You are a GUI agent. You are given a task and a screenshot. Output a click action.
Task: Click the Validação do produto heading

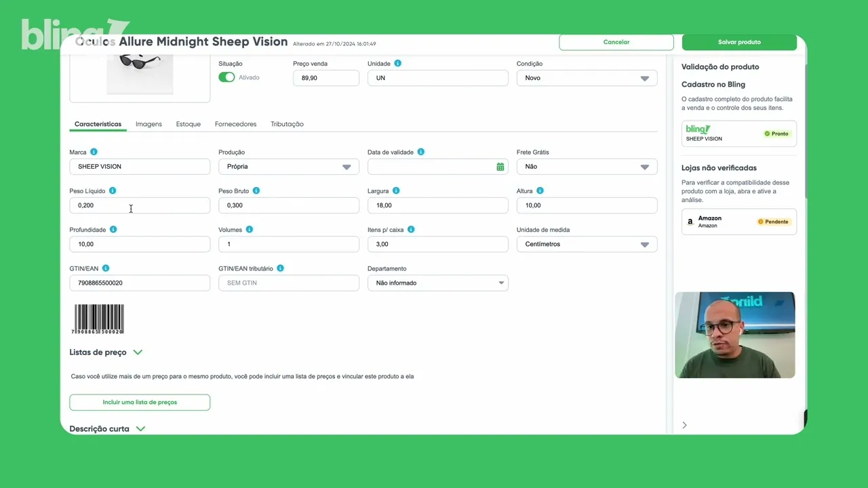(720, 67)
